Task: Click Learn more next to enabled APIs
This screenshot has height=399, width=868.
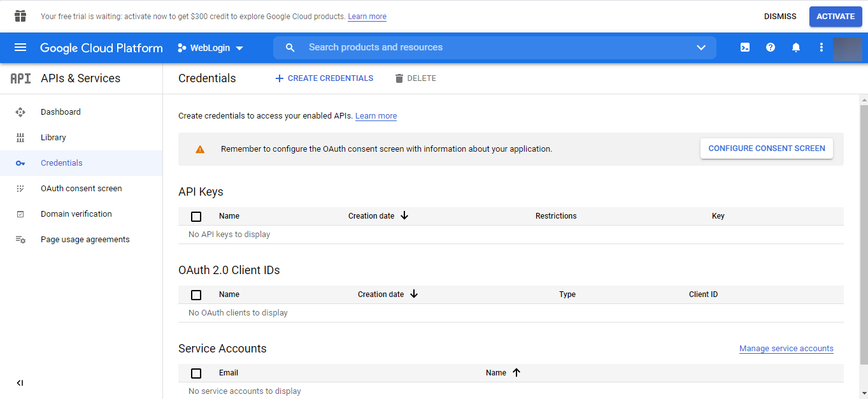Action: pyautogui.click(x=376, y=116)
